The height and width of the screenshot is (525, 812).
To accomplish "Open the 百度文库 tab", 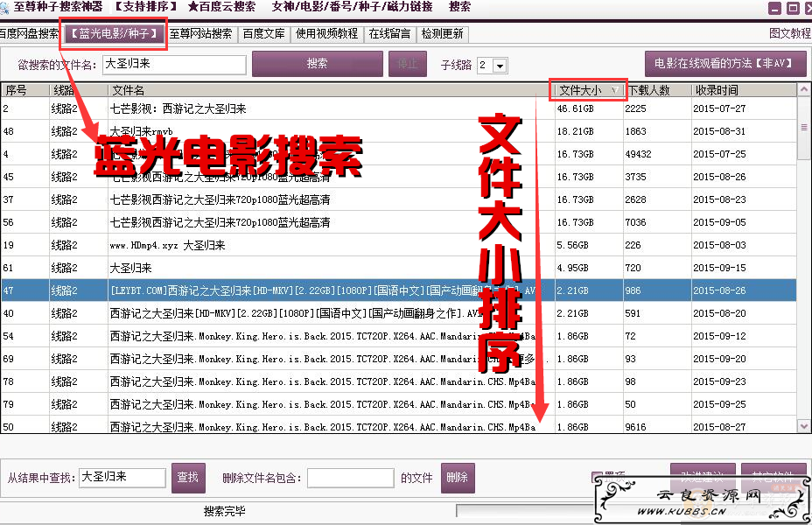I will [264, 34].
